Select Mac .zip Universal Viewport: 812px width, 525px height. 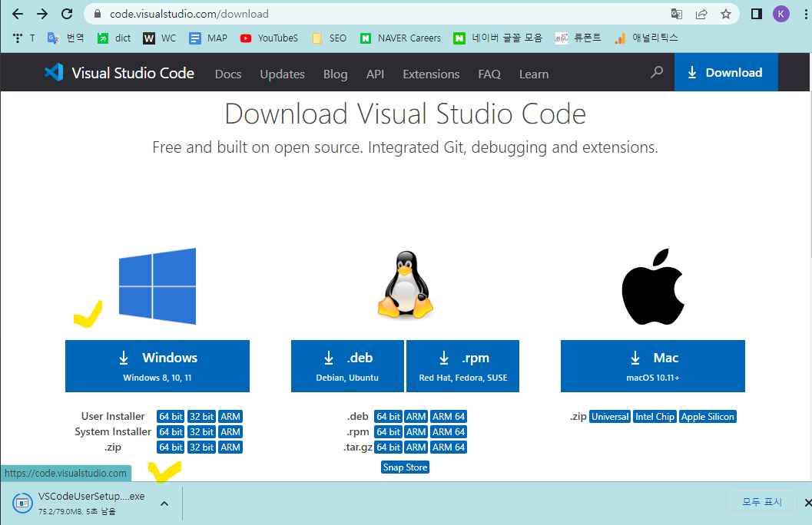610,417
